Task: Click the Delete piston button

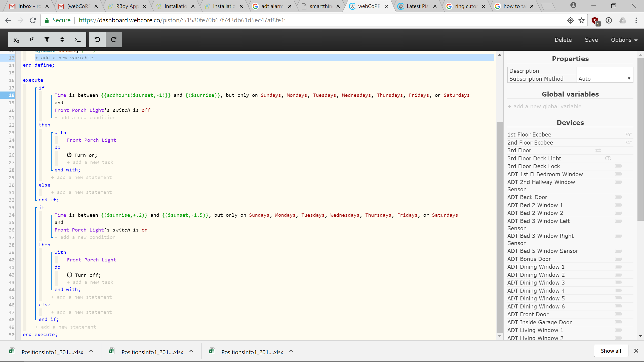Action: click(563, 40)
